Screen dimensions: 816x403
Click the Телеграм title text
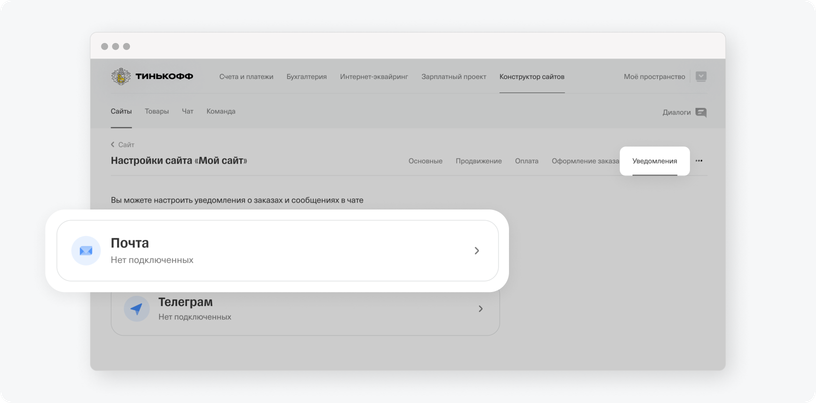click(185, 302)
